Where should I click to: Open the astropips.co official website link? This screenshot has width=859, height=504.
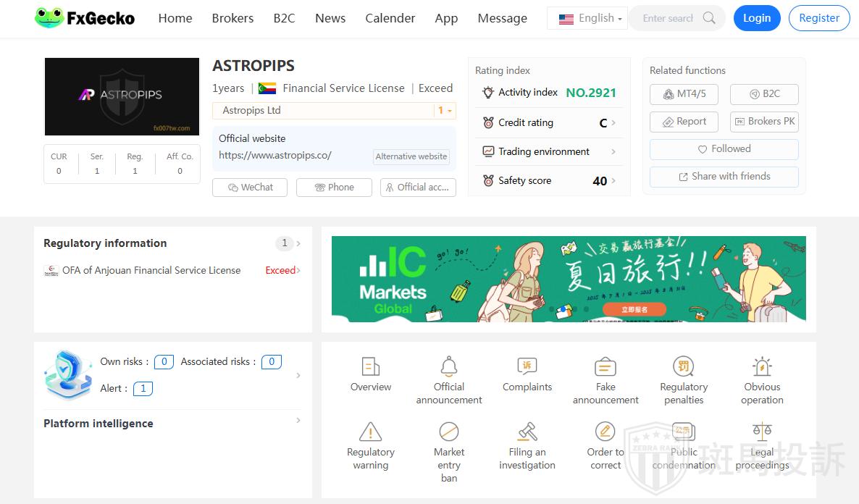click(275, 155)
